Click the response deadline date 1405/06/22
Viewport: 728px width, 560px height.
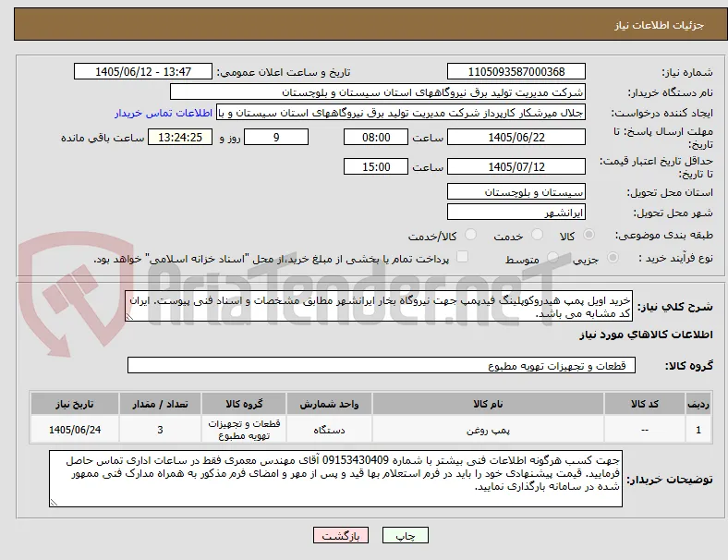516,137
